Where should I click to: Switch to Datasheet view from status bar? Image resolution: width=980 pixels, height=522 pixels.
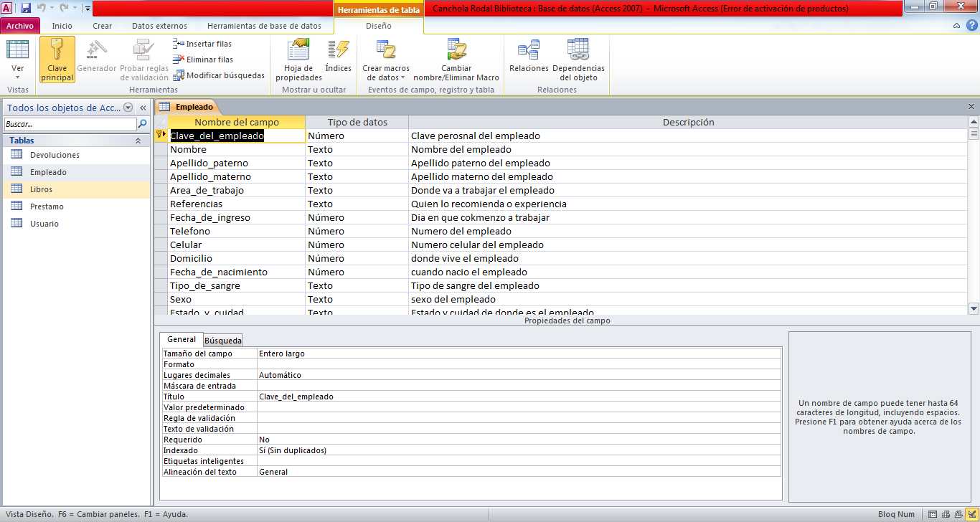click(x=933, y=514)
